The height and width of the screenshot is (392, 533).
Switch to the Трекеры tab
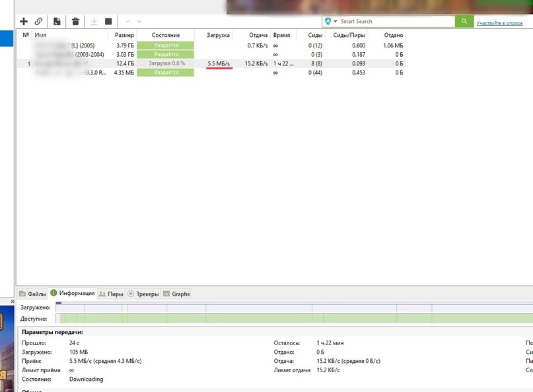[x=143, y=294]
